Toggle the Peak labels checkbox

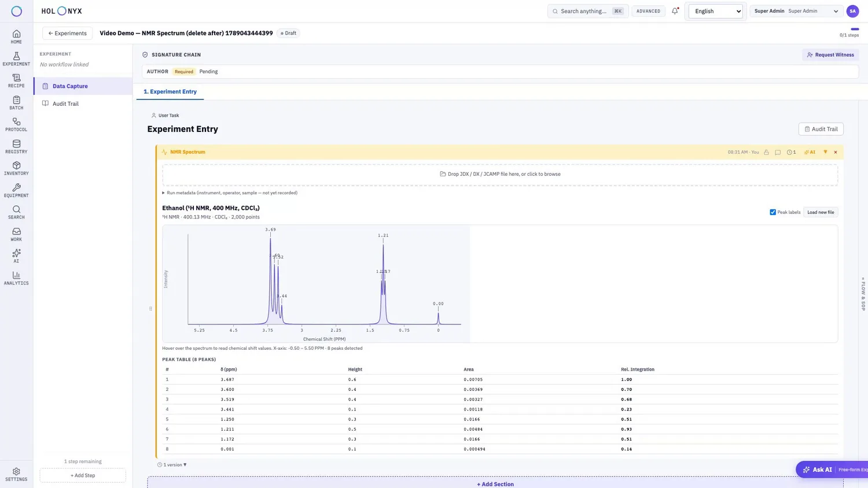point(773,212)
